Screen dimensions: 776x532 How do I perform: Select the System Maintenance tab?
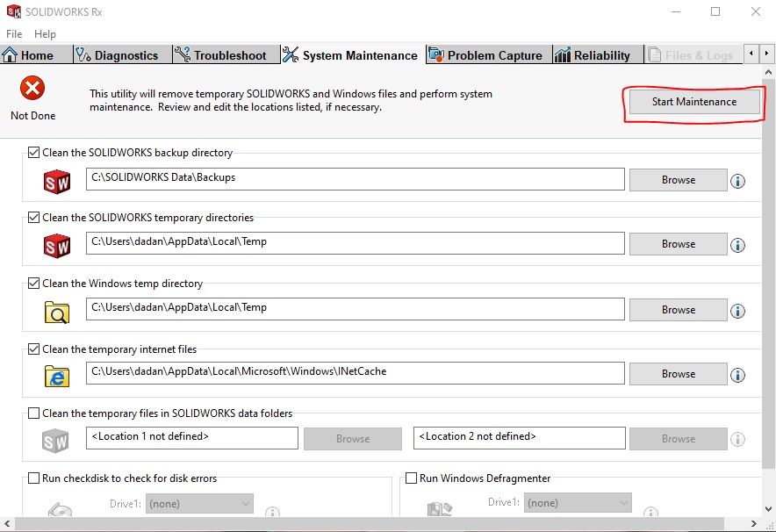click(x=353, y=55)
